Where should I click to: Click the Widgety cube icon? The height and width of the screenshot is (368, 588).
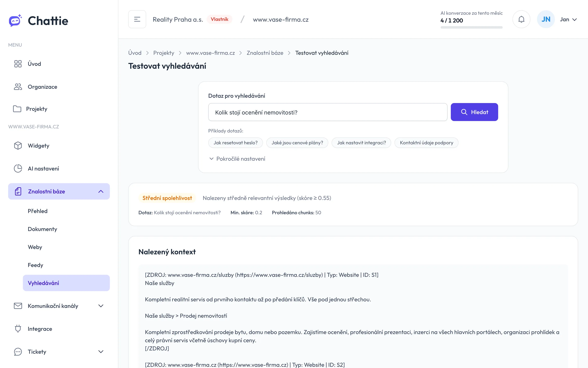tap(18, 146)
